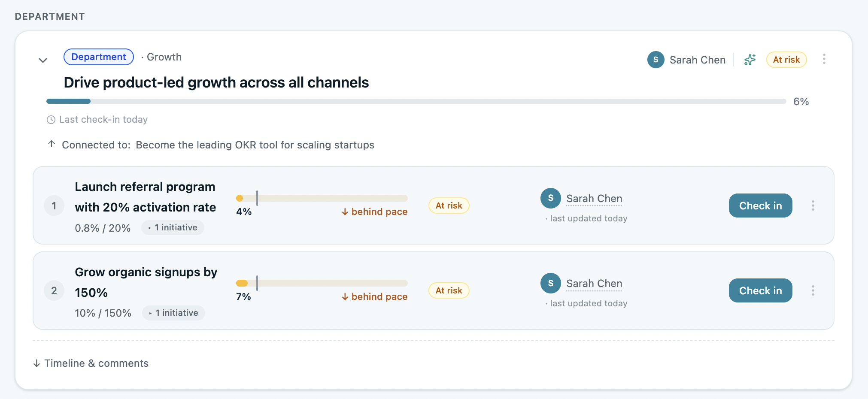Click Sarah Chen avatar on key result 1
Screen dimensions: 868x399
tap(551, 198)
